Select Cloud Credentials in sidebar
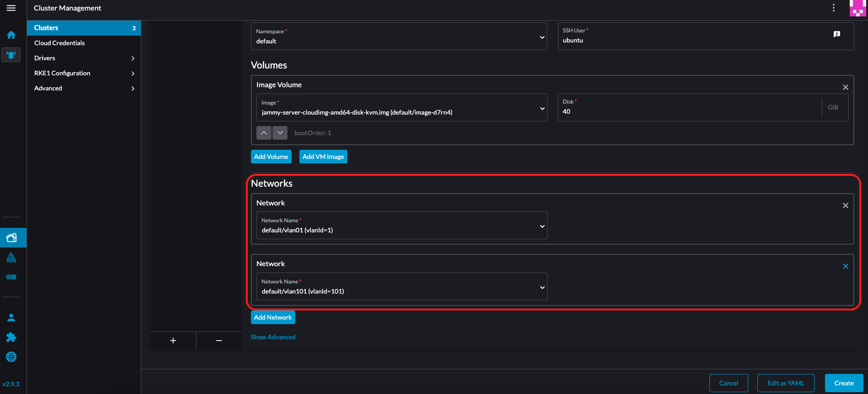This screenshot has width=868, height=394. click(59, 43)
